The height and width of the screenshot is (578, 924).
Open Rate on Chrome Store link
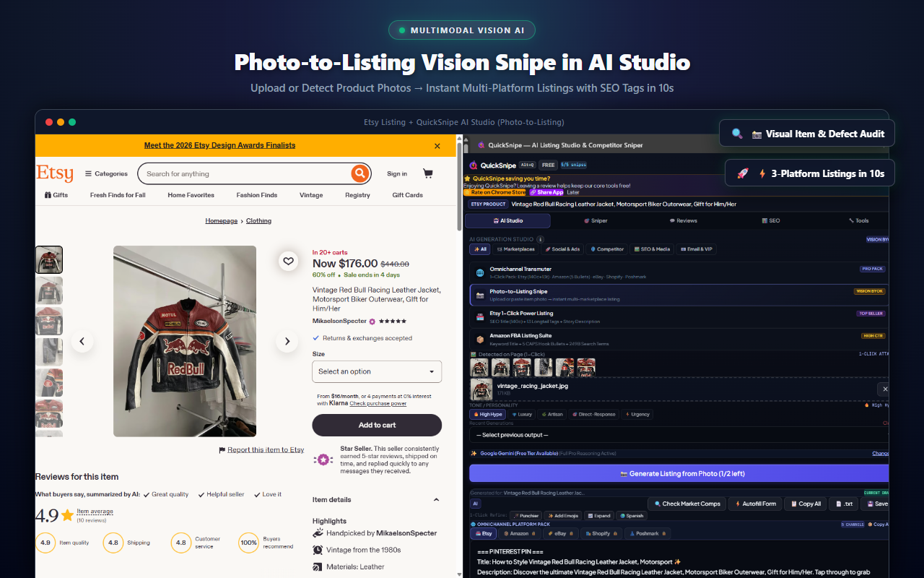click(495, 192)
